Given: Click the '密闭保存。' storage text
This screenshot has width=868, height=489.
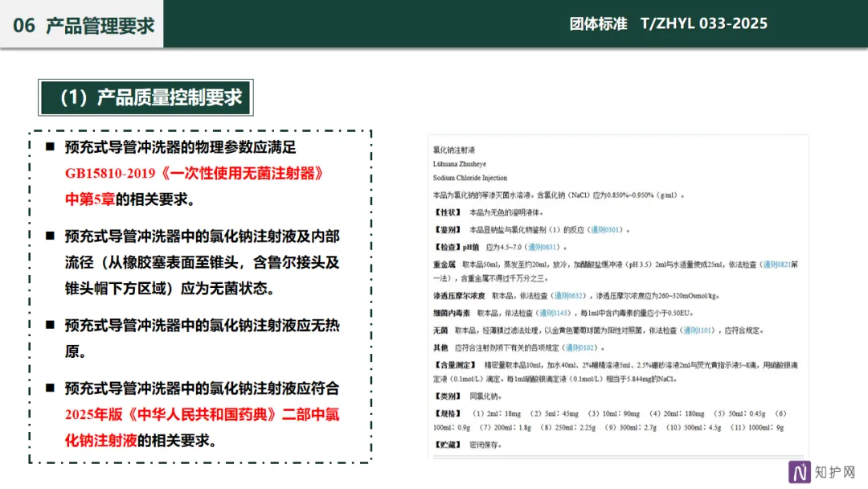Looking at the screenshot, I should pos(485,446).
